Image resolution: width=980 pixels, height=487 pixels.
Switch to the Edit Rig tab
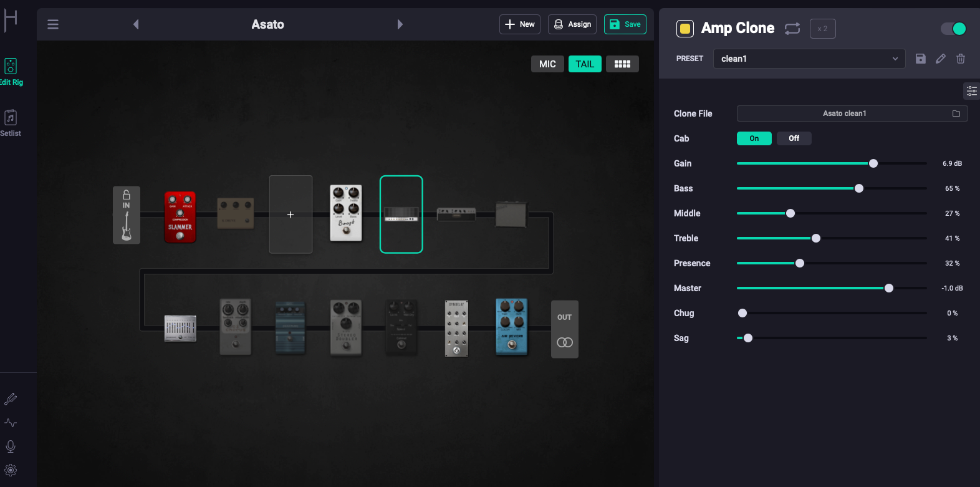pyautogui.click(x=11, y=72)
